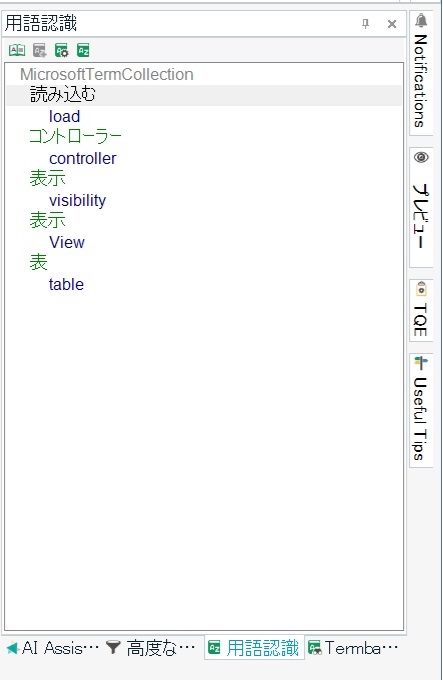Click the signpost icon on Useful Tips tab

[x=420, y=363]
